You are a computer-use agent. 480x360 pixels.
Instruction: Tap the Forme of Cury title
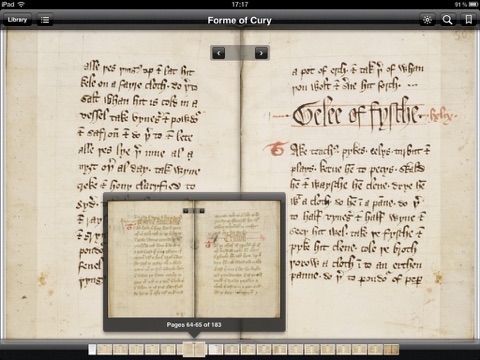[239, 20]
